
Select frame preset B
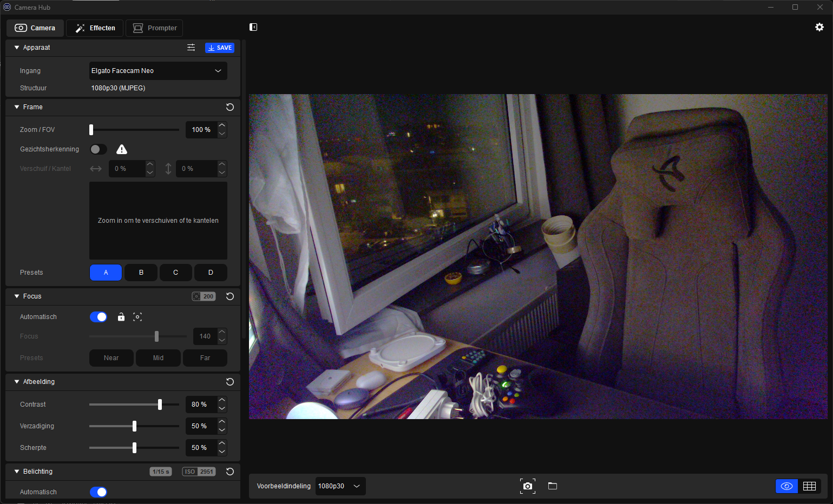click(141, 273)
